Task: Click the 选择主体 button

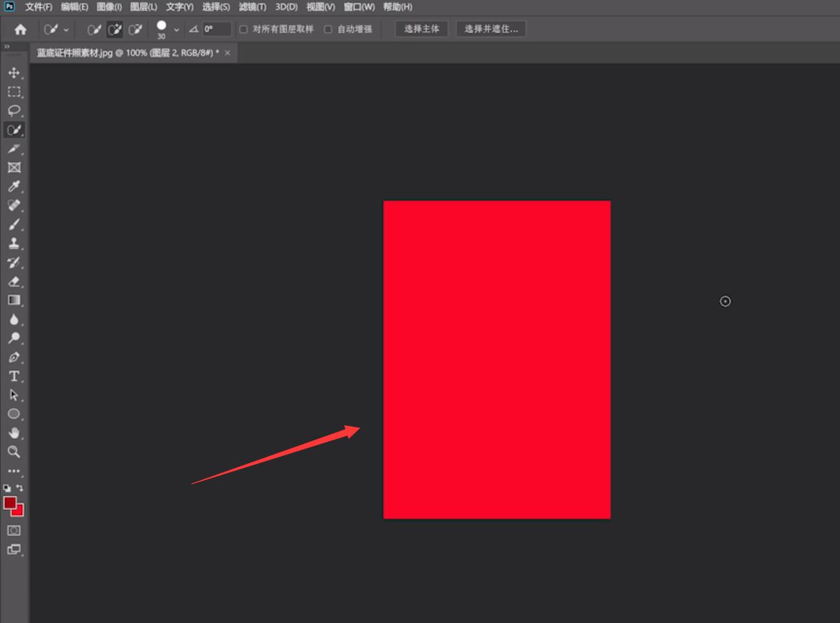Action: point(421,29)
